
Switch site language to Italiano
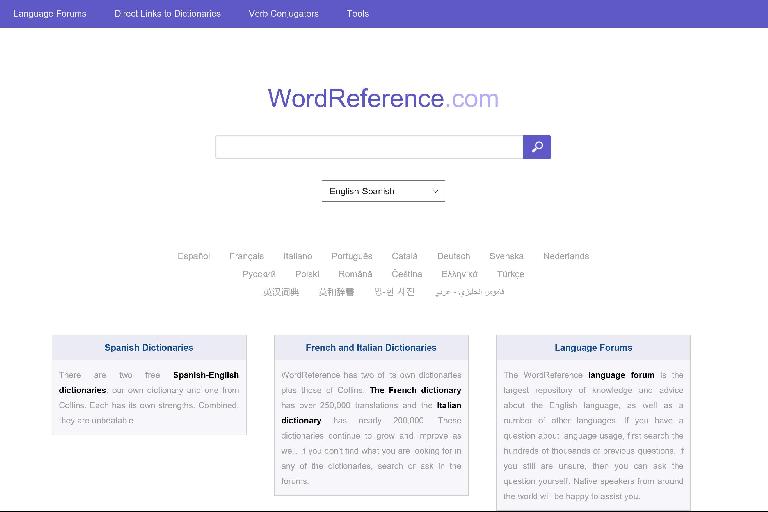(x=297, y=256)
